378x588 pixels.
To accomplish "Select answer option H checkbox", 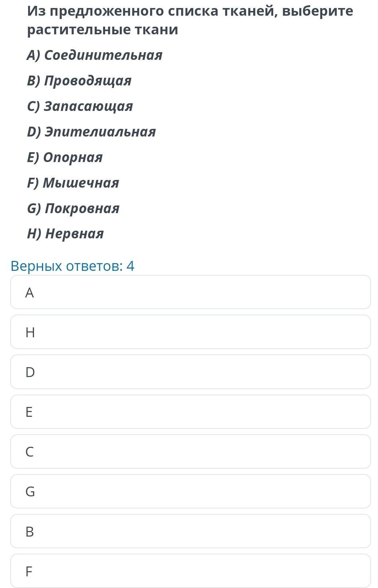I will [190, 332].
